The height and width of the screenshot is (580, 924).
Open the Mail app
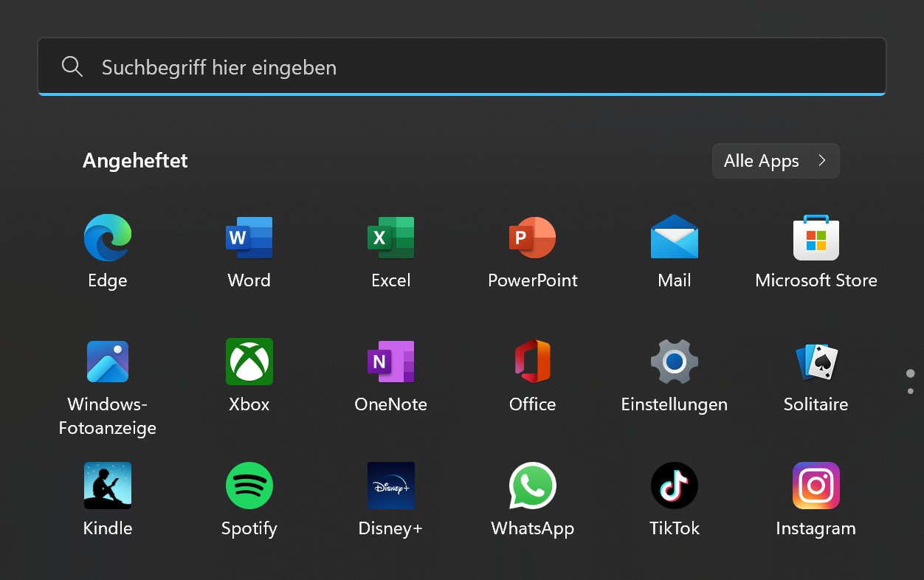click(x=675, y=238)
